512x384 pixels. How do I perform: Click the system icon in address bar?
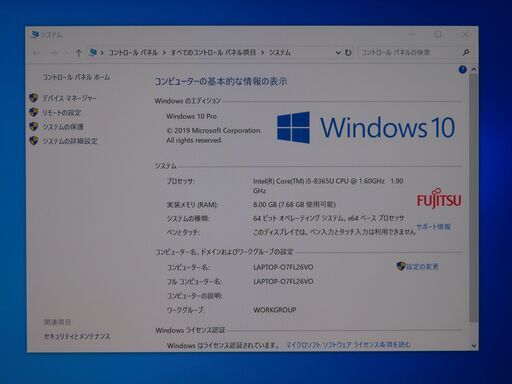pos(93,52)
